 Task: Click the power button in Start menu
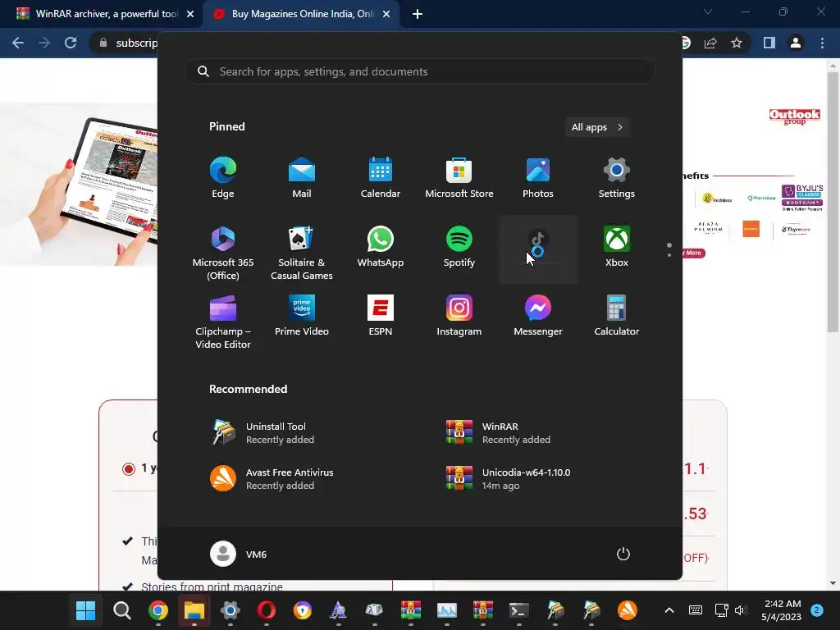point(623,554)
